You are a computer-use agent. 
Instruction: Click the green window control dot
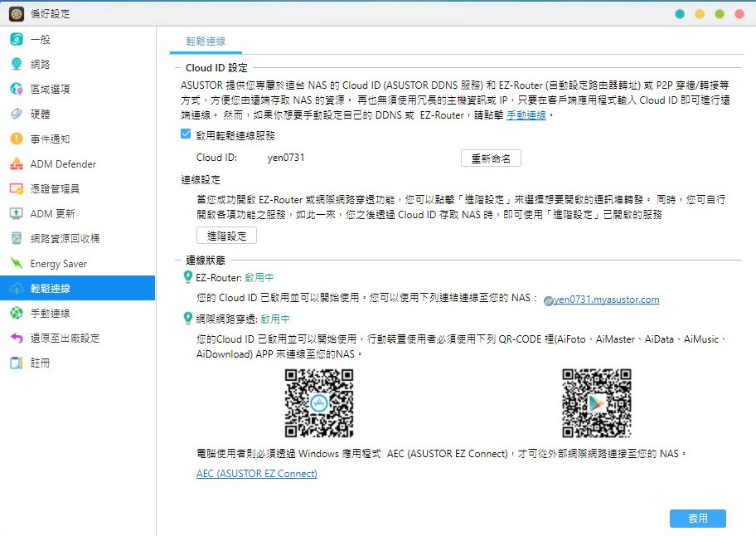720,14
